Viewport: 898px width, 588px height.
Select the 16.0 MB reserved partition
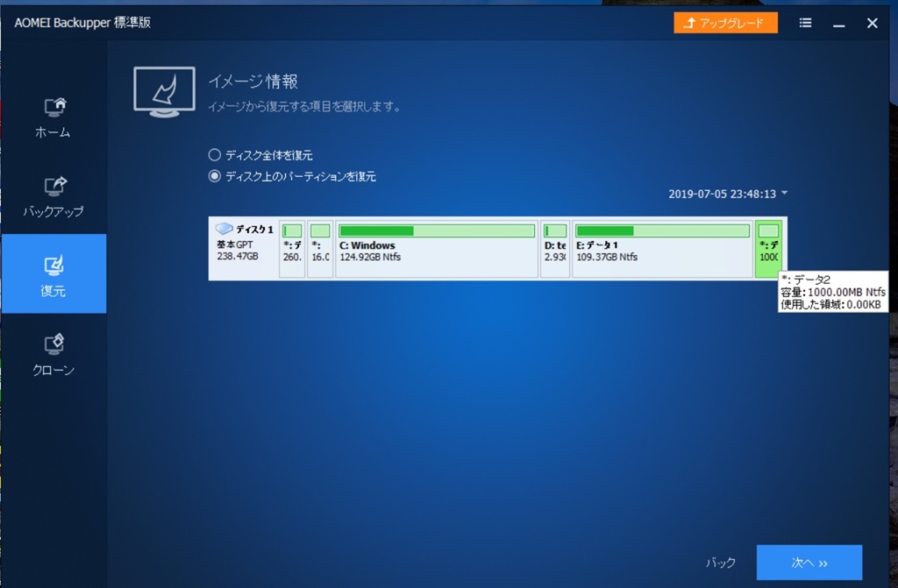pyautogui.click(x=320, y=249)
